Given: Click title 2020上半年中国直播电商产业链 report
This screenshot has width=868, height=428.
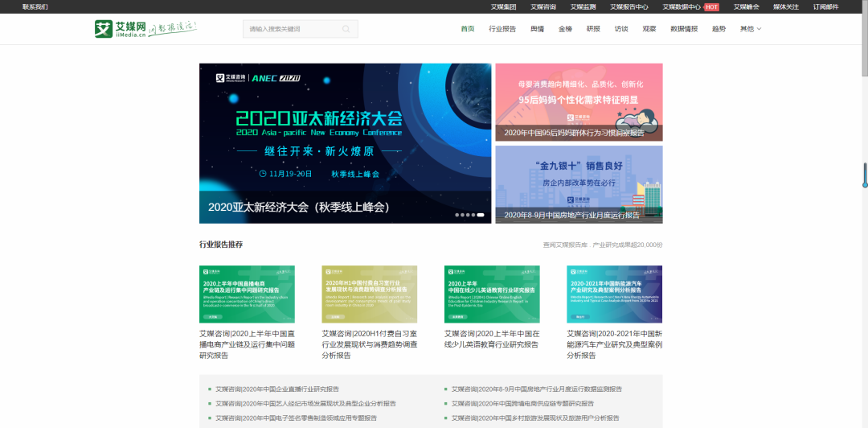Looking at the screenshot, I should point(247,345).
